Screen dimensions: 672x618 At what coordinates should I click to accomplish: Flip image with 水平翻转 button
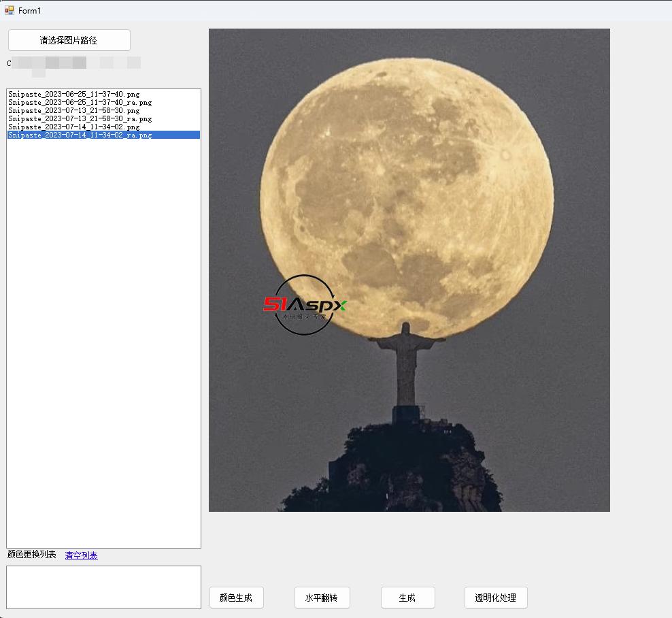pos(322,598)
